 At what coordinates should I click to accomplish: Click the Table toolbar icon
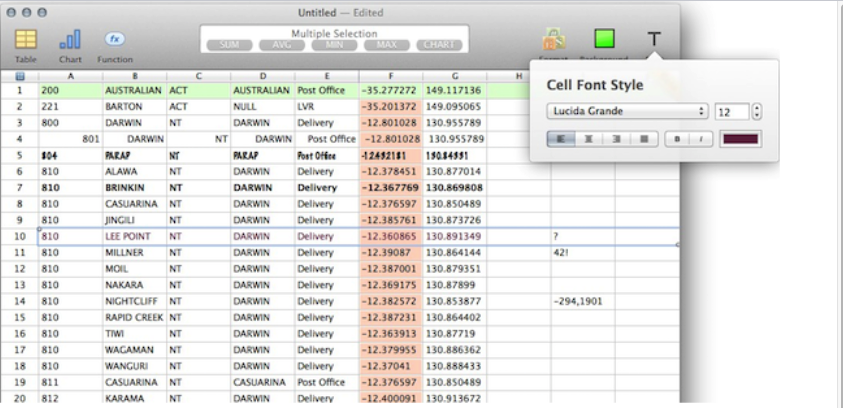(26, 40)
